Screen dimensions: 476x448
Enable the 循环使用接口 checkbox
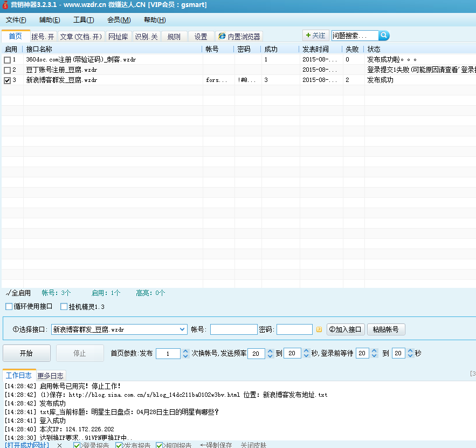8,306
